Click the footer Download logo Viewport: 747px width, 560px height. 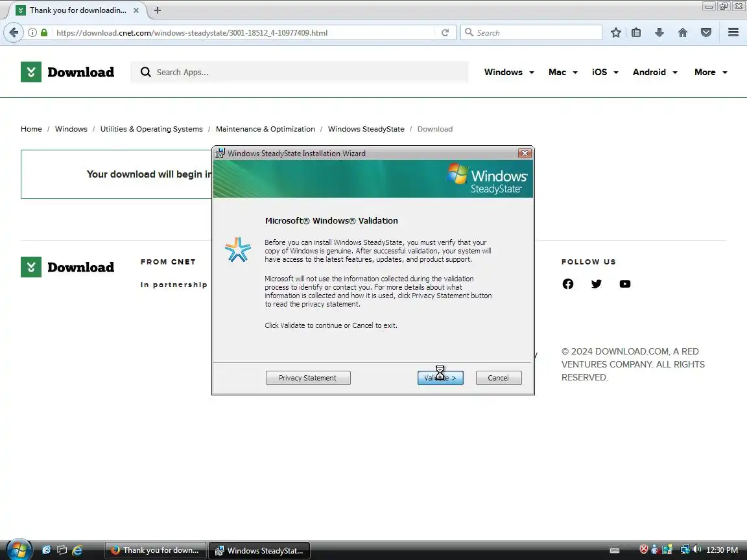[x=67, y=267]
